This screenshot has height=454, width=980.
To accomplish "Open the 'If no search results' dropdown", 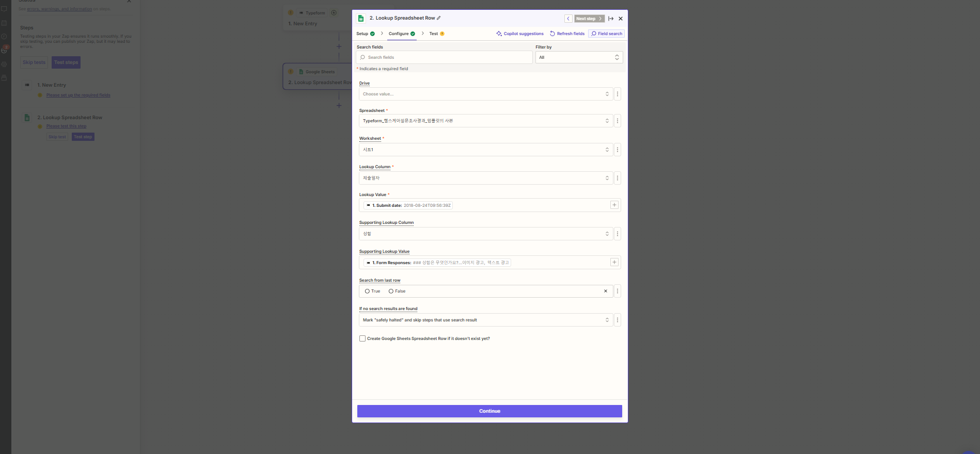I will click(486, 320).
